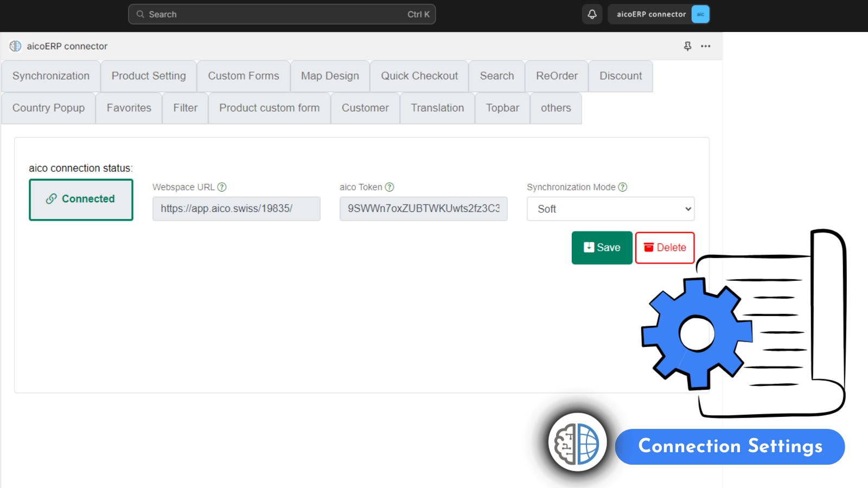Image resolution: width=868 pixels, height=488 pixels.
Task: Go to the Map Design tab
Action: [330, 76]
